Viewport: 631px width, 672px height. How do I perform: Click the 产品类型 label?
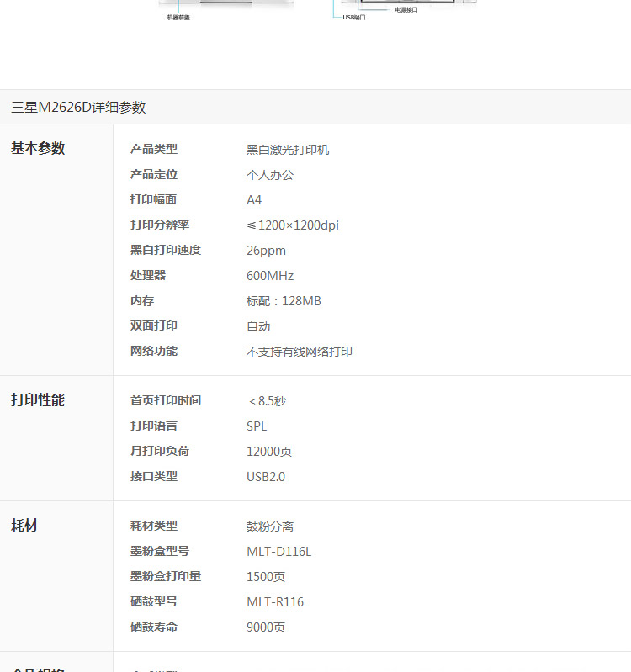coord(154,149)
